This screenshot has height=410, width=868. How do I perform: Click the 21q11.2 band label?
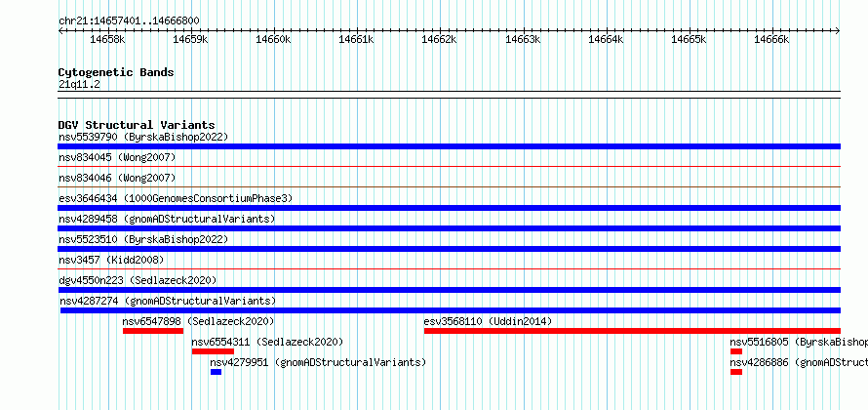pyautogui.click(x=79, y=85)
